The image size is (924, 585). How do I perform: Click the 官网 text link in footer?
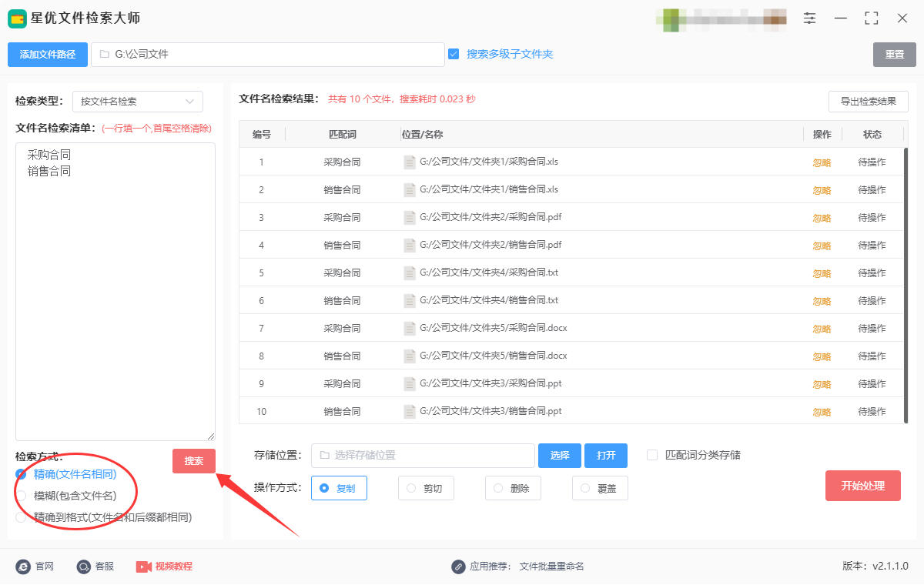click(x=45, y=567)
